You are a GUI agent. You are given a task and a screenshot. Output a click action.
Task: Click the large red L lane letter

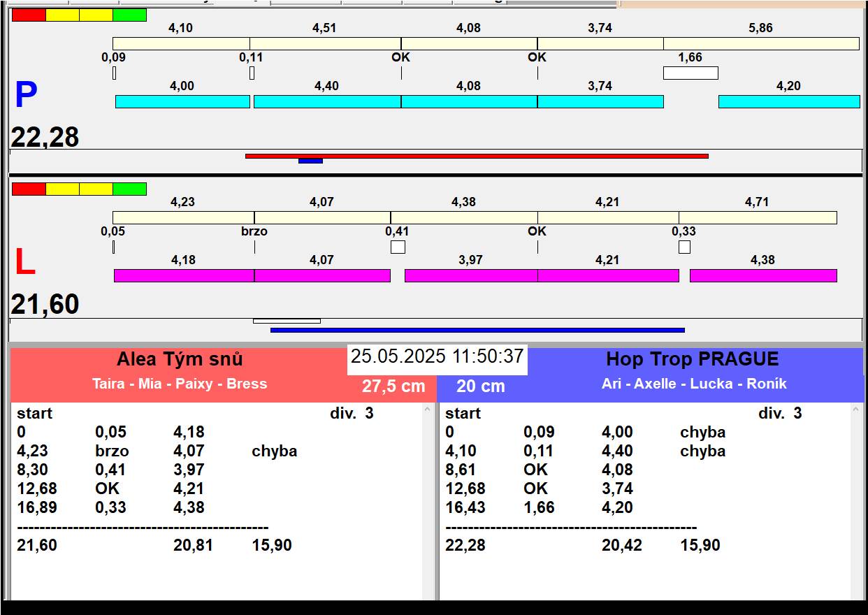pyautogui.click(x=24, y=262)
